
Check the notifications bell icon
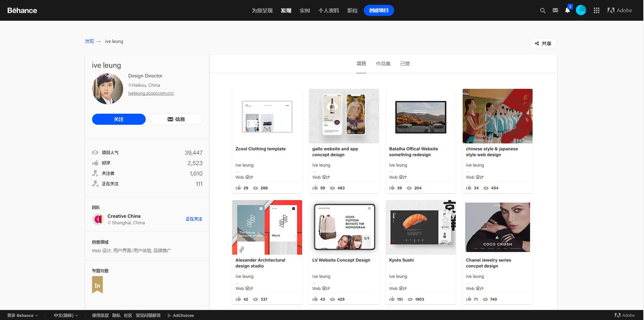[x=568, y=10]
